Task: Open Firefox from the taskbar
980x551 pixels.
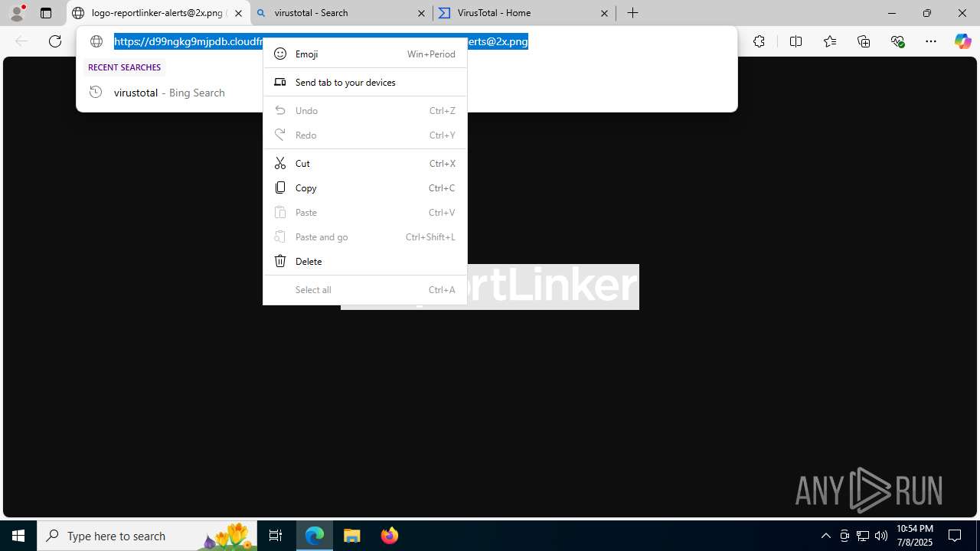Action: point(389,536)
